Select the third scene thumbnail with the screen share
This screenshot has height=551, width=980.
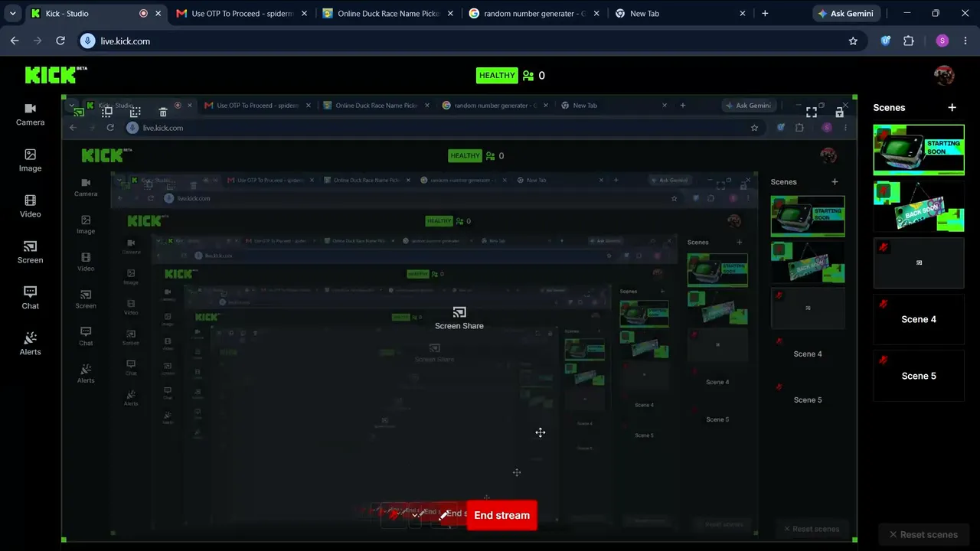(919, 262)
